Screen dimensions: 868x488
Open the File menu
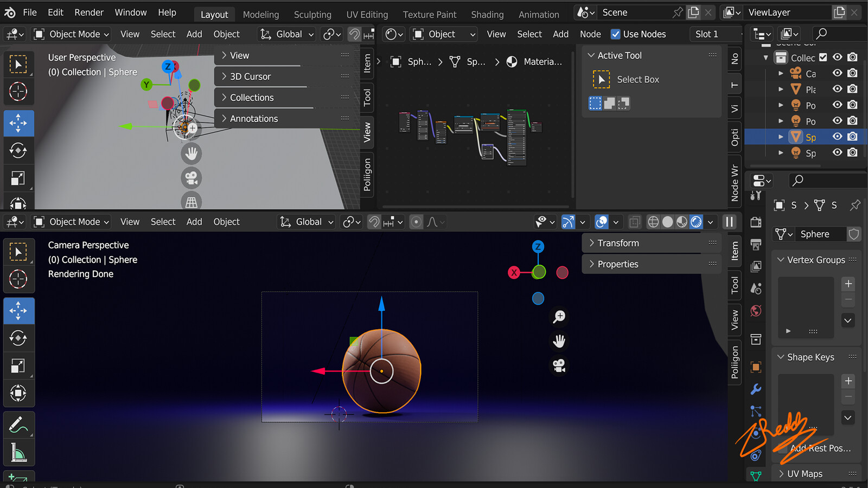point(30,12)
